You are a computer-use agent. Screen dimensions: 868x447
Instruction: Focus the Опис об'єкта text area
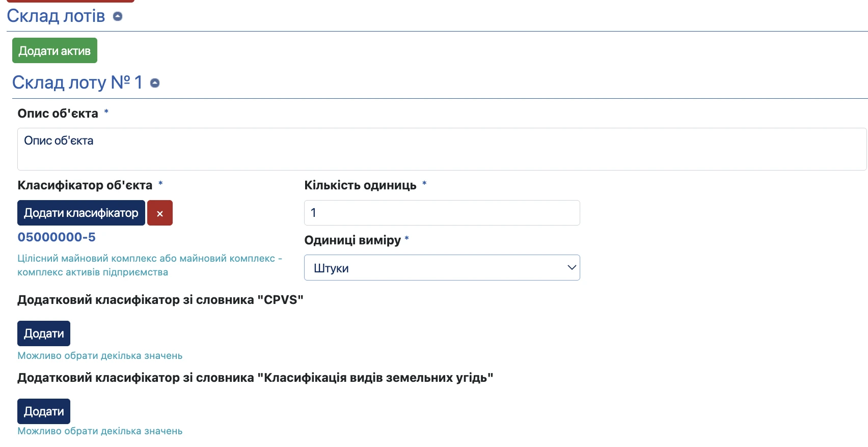point(442,149)
